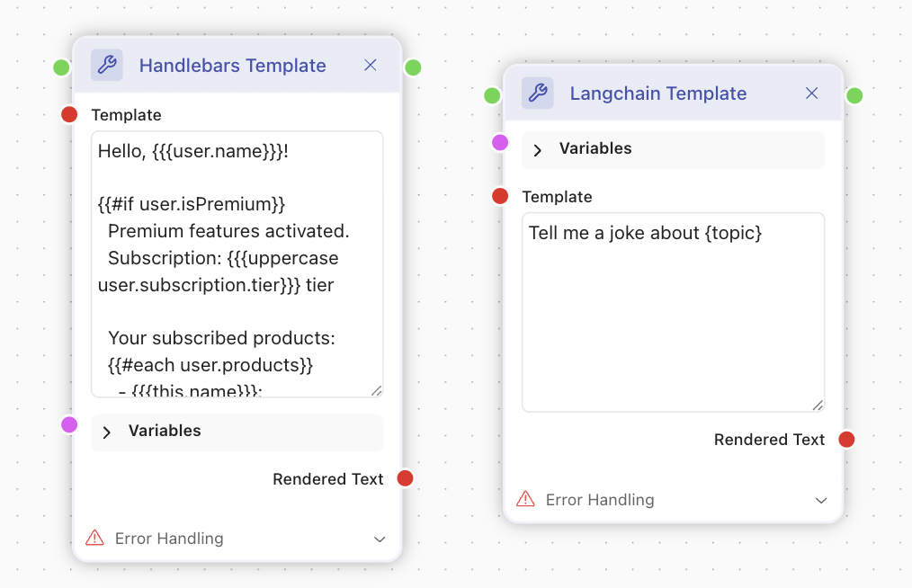Close the Handlebars Template node

tap(371, 66)
